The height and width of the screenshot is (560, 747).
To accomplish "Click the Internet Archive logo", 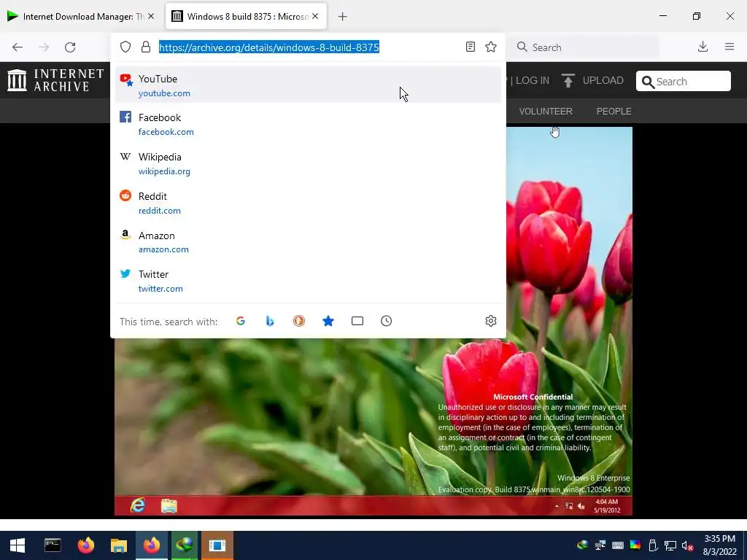I will point(55,80).
